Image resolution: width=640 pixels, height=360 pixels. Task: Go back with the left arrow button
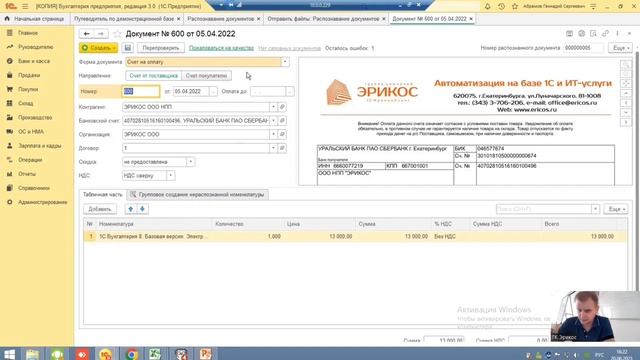pos(87,34)
